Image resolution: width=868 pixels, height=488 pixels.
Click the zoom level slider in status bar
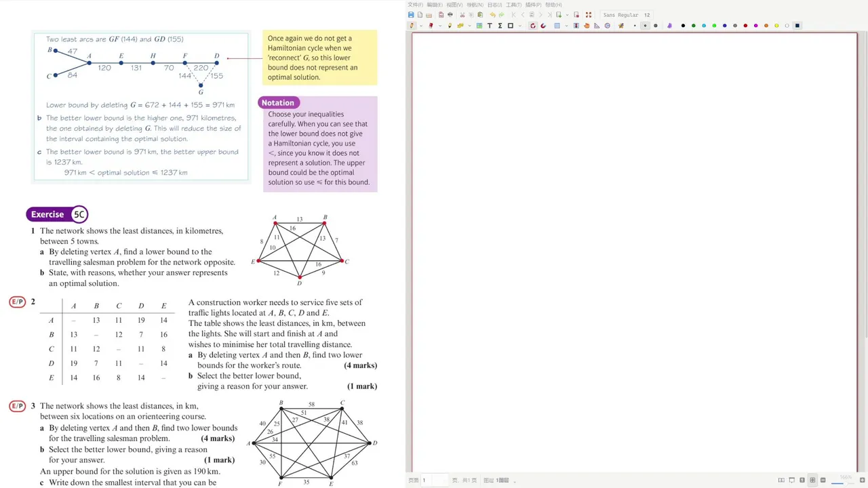[x=843, y=483]
